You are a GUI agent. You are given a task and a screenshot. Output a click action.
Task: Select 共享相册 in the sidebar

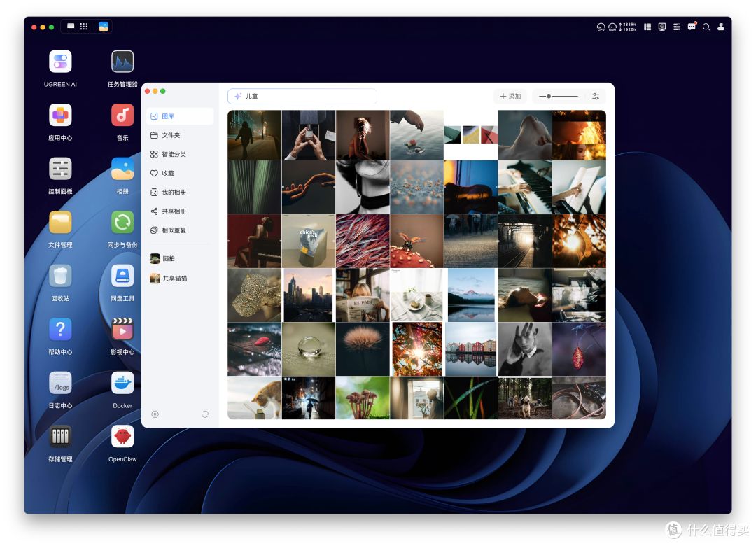click(180, 211)
